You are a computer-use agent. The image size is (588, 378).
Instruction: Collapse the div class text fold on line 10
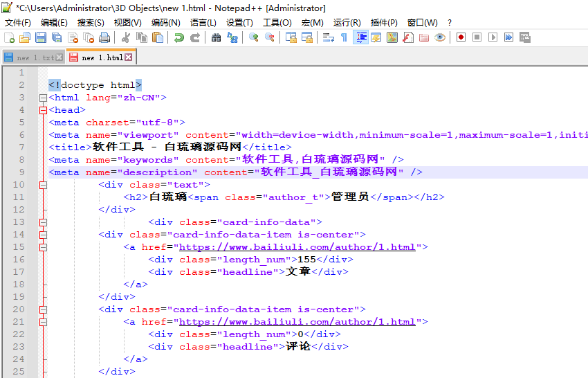(43, 185)
